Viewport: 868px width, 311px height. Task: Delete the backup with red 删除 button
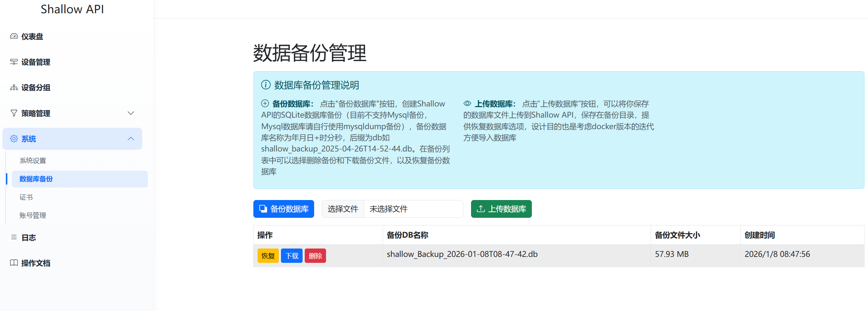point(315,256)
